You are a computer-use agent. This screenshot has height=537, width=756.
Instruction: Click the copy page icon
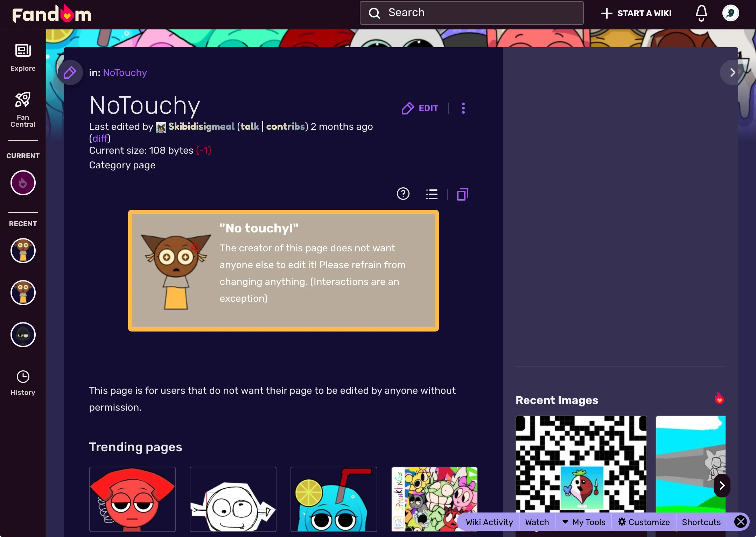click(x=462, y=194)
